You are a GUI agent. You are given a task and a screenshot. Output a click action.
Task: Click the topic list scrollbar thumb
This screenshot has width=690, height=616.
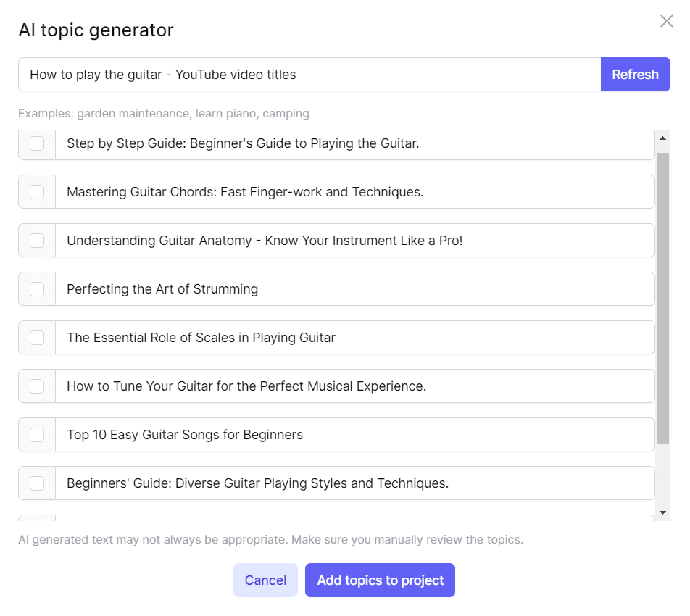click(662, 297)
